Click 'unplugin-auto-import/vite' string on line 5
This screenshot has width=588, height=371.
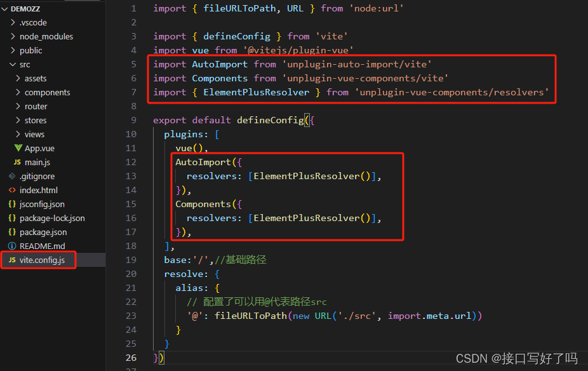tap(357, 64)
